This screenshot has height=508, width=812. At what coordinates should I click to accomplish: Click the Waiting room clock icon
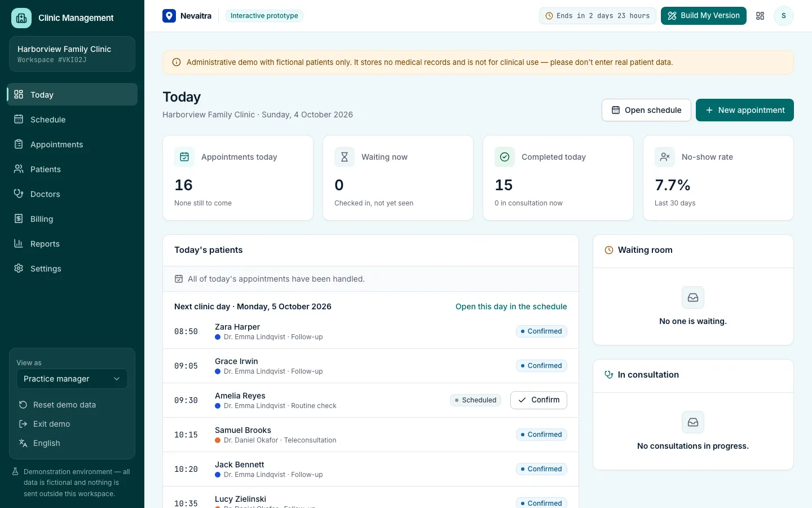(609, 250)
